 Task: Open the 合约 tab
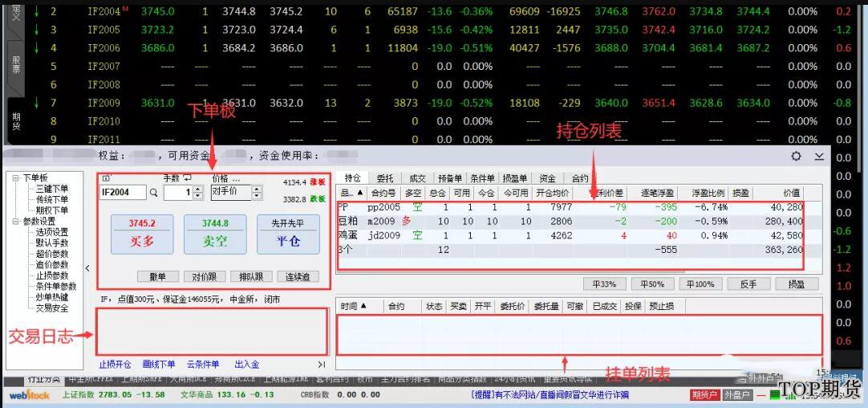point(579,178)
